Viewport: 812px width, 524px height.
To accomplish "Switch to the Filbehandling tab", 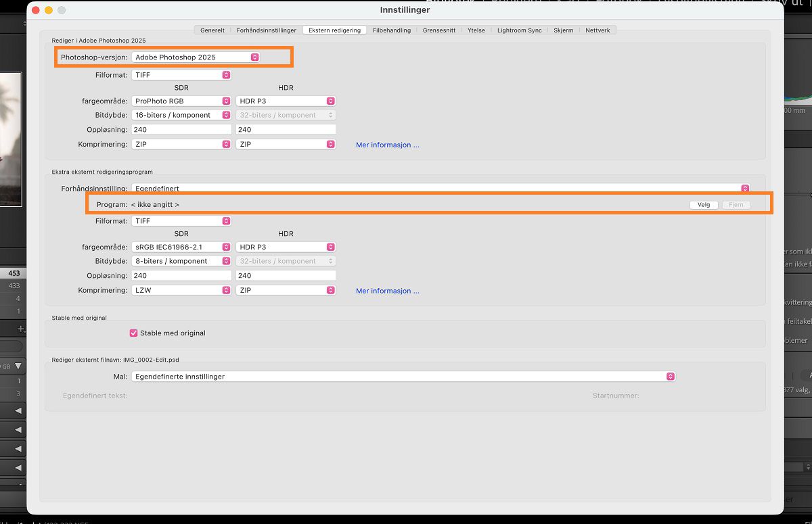I will [x=392, y=30].
